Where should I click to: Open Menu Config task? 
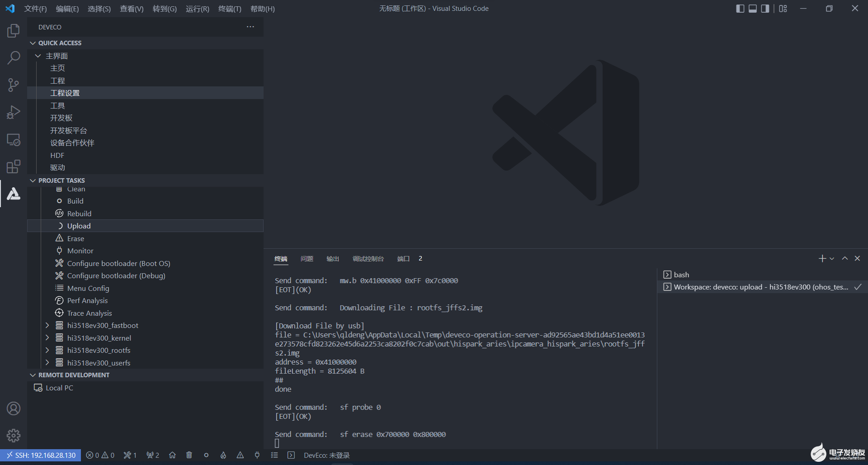click(145, 288)
